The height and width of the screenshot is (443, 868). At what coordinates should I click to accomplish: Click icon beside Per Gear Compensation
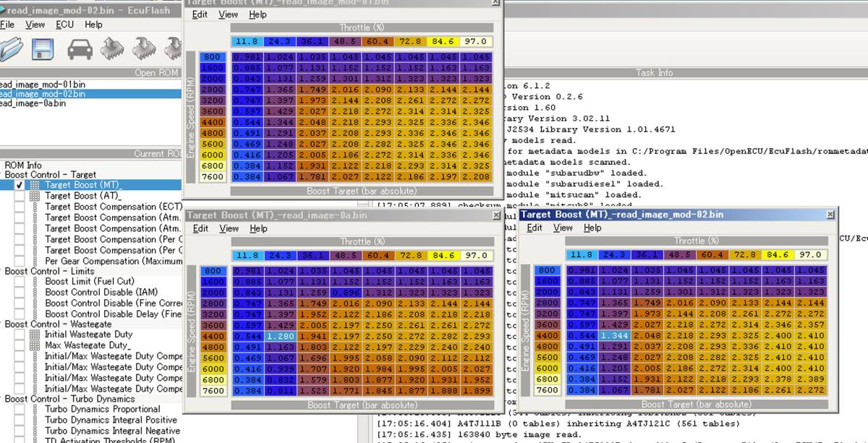click(34, 262)
